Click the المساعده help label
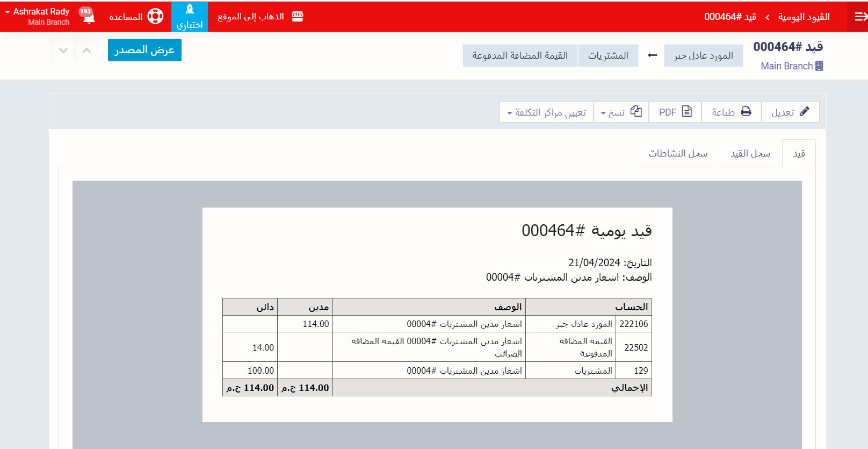The width and height of the screenshot is (868, 449). tap(126, 17)
